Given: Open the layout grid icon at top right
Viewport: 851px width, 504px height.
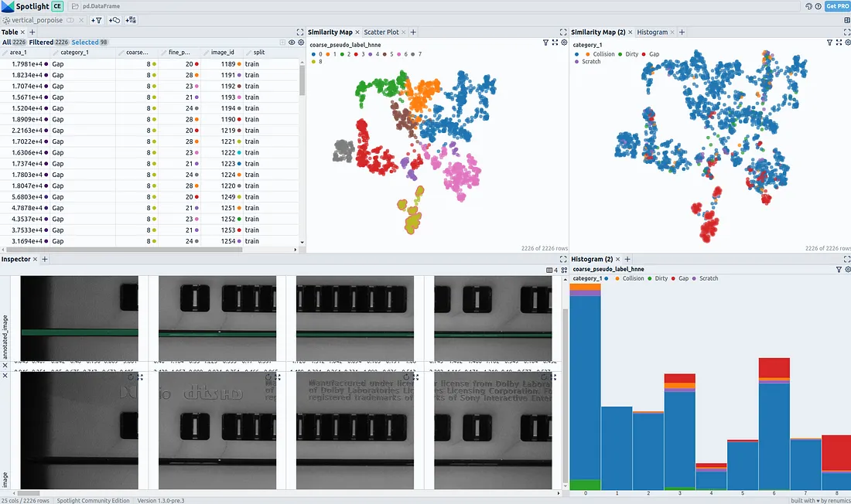Looking at the screenshot, I should tap(846, 20).
